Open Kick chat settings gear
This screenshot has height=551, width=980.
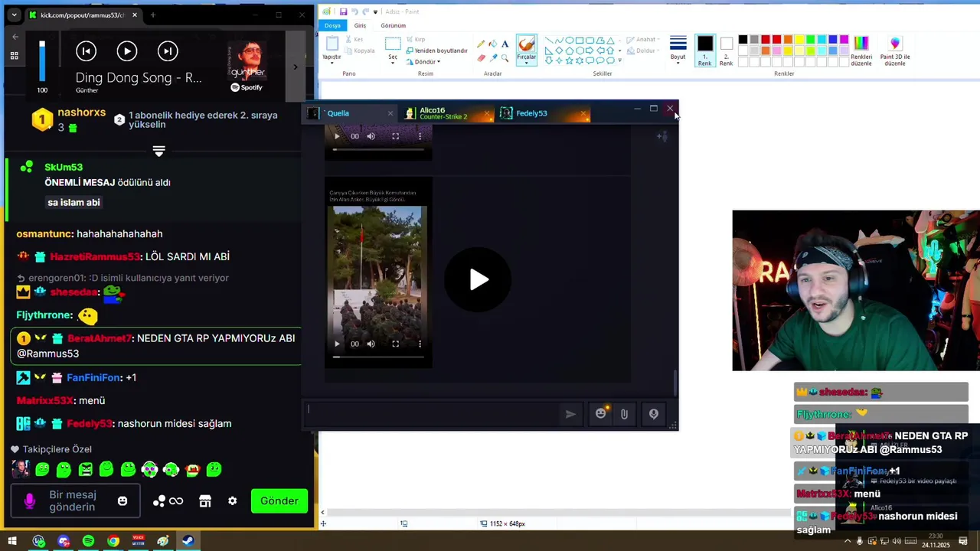point(232,501)
